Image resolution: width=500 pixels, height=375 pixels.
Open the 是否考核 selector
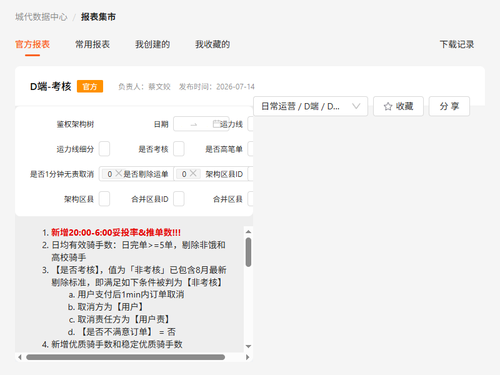[x=179, y=149]
